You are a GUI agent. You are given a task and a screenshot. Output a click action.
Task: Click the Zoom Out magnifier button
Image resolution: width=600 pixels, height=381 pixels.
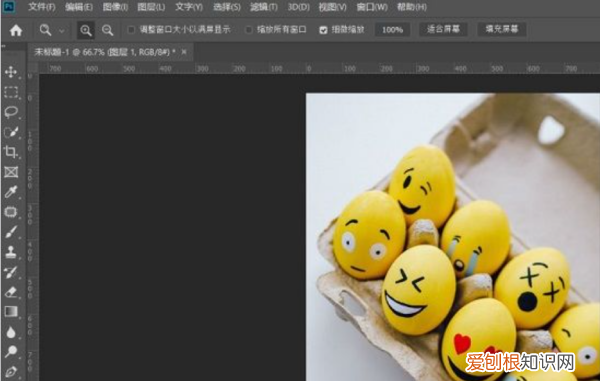108,30
